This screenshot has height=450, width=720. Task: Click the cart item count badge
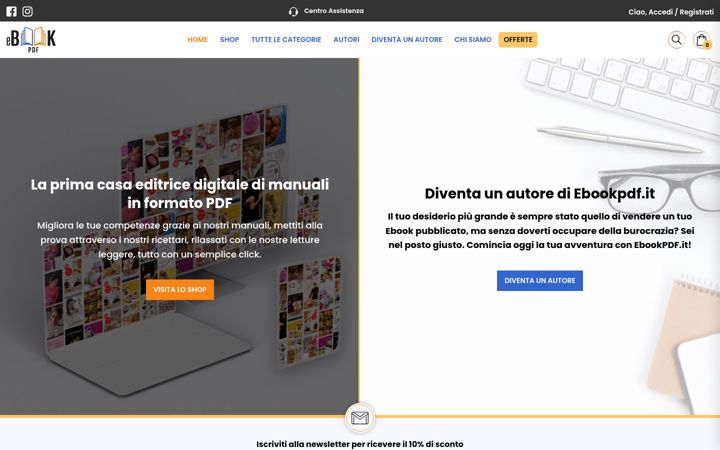[707, 45]
